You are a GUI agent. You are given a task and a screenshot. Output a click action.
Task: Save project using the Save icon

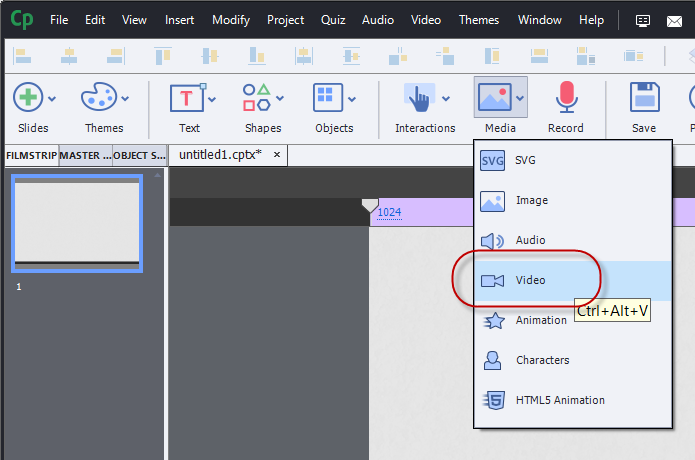[644, 98]
